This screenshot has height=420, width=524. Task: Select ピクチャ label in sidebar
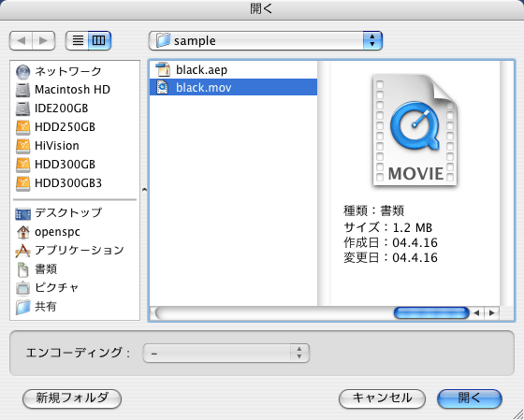[57, 288]
